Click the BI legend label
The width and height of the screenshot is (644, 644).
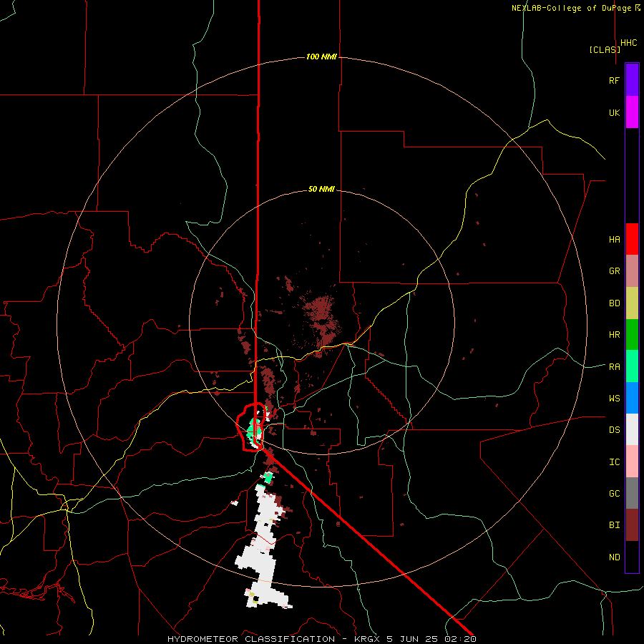614,525
